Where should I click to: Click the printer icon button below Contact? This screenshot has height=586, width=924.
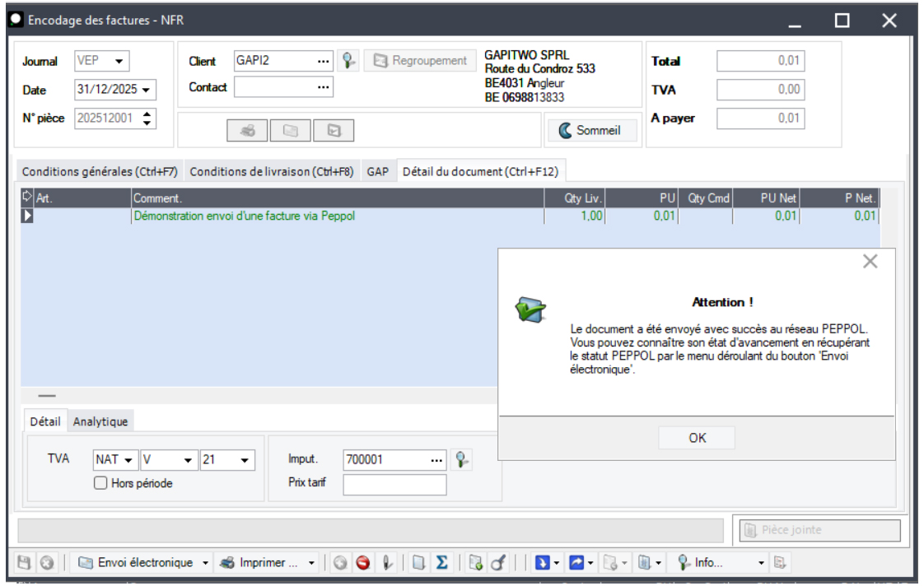247,130
